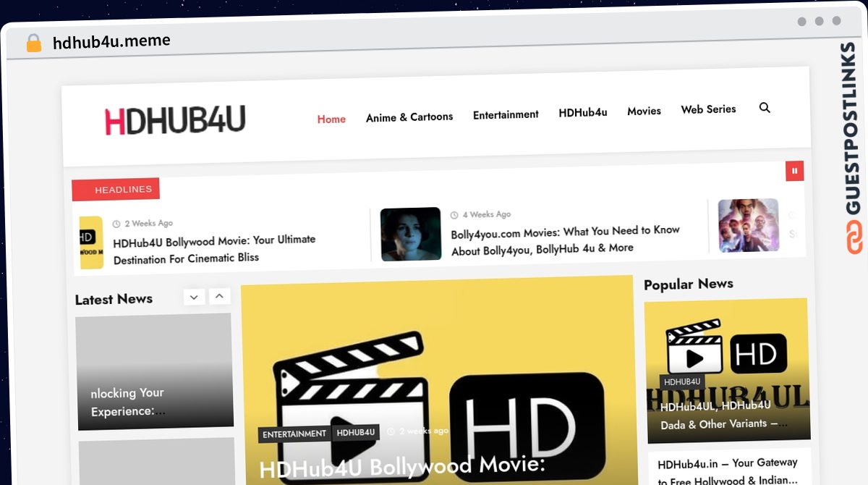Show next Latest News with down chevron
The height and width of the screenshot is (485, 868).
pyautogui.click(x=194, y=297)
